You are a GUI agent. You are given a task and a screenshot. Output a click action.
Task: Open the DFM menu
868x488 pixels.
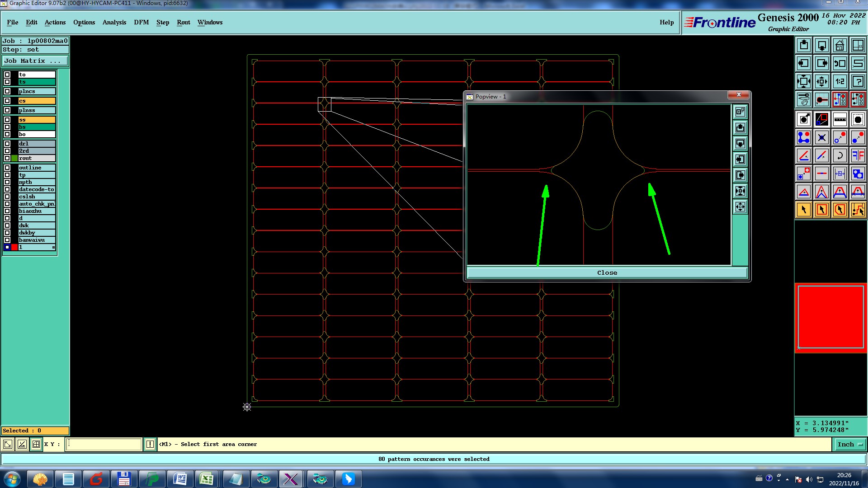point(141,22)
